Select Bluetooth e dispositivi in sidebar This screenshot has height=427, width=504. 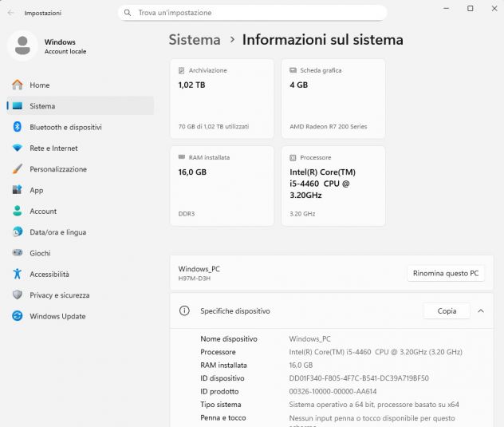pos(81,127)
